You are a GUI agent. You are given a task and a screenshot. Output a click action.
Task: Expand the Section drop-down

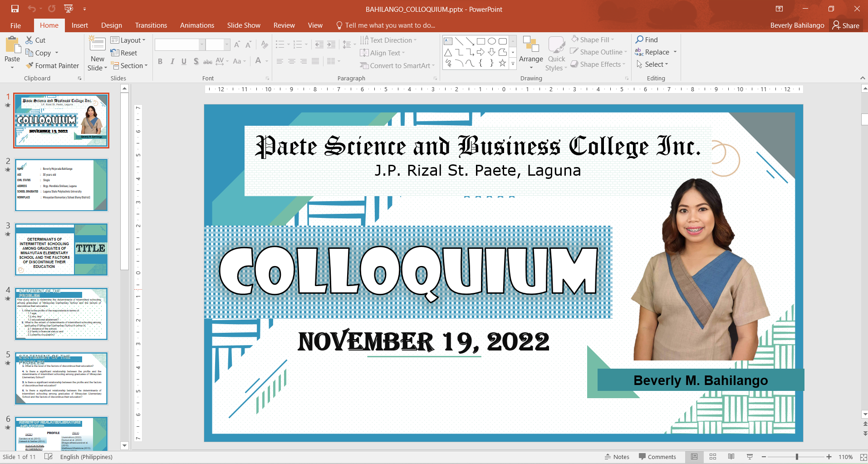[130, 65]
